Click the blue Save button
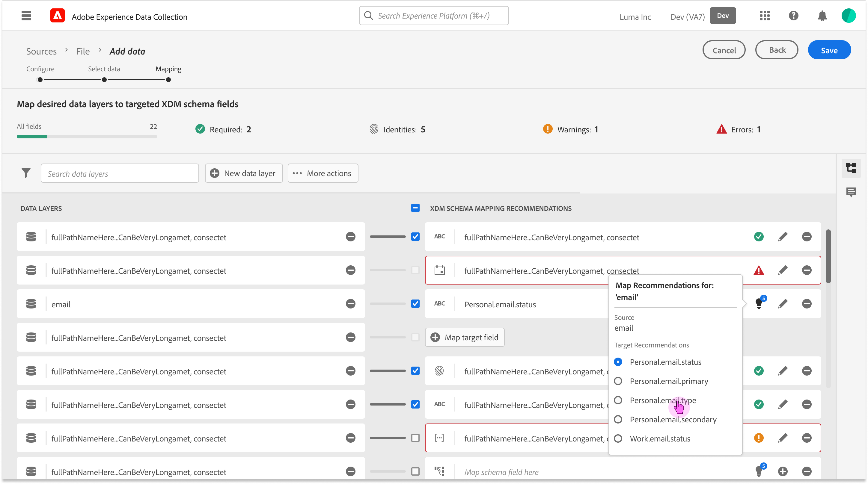Viewport: 868px width, 484px height. point(829,50)
